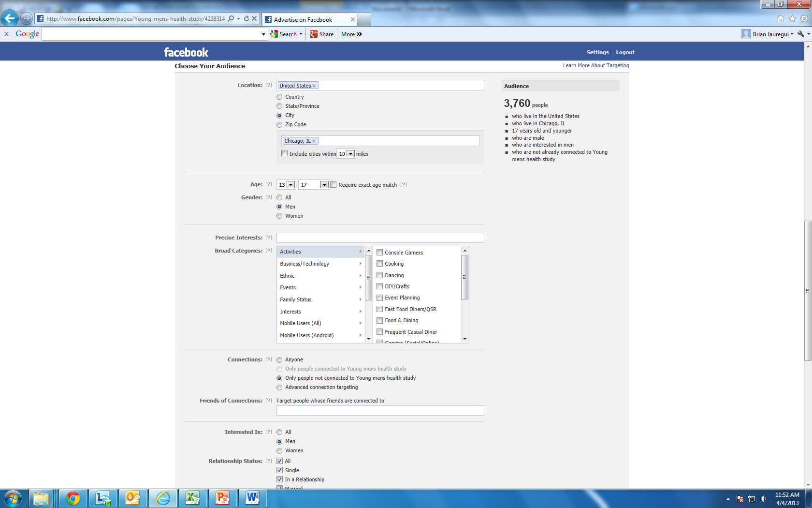Open the Age help question mark

pyautogui.click(x=269, y=184)
